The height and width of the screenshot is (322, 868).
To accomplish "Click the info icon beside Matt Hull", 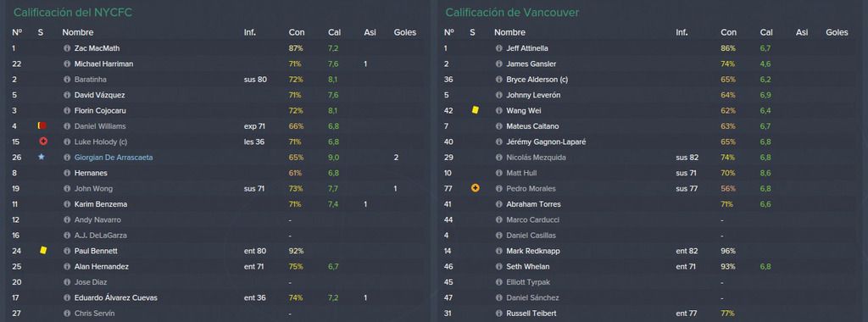I will pyautogui.click(x=498, y=173).
